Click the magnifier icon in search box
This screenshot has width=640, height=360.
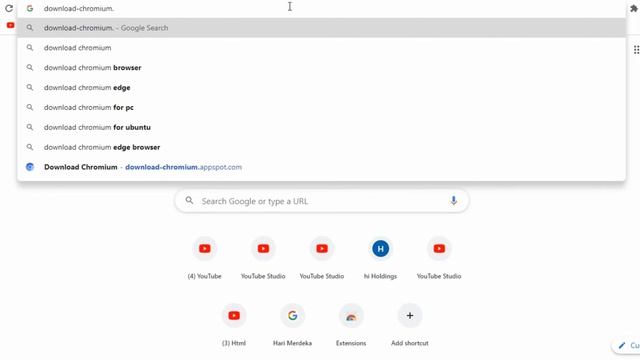click(x=189, y=201)
